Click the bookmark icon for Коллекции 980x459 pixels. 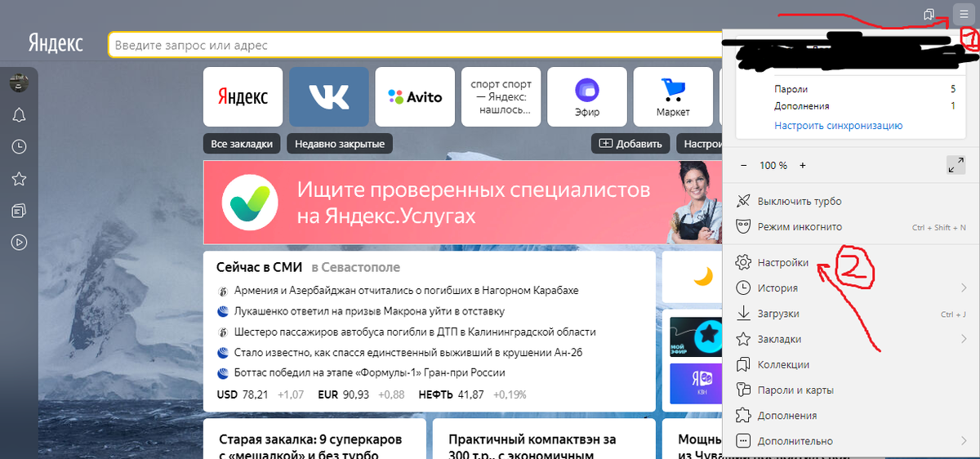coord(743,364)
